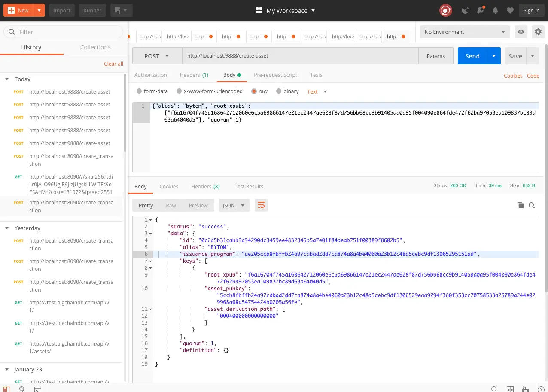Image resolution: width=548 pixels, height=392 pixels.
Task: Fold the "data" object in response
Action: pyautogui.click(x=150, y=234)
